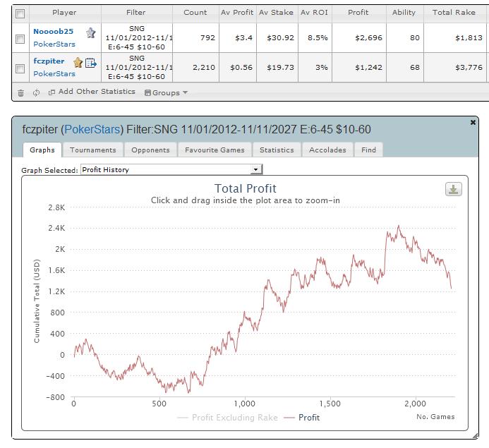Viewport: 489px width, 448px height.
Task: Toggle the Profit Excluding Rake legend series
Action: (227, 418)
